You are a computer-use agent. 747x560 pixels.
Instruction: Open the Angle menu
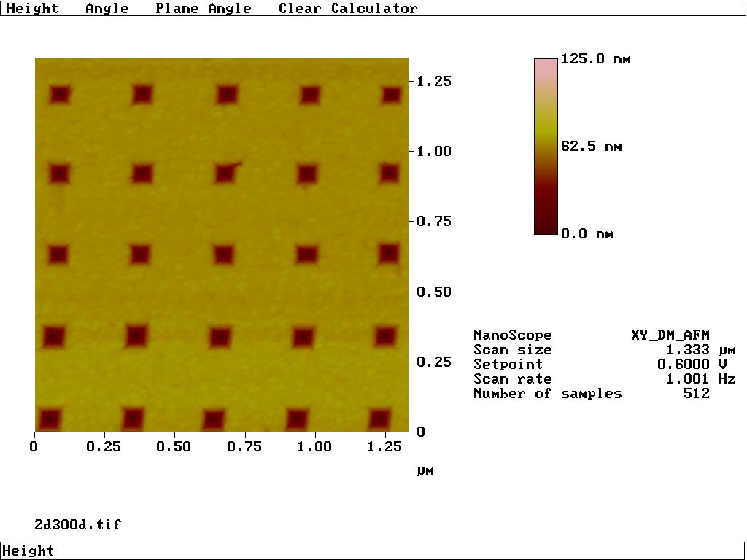coord(107,9)
